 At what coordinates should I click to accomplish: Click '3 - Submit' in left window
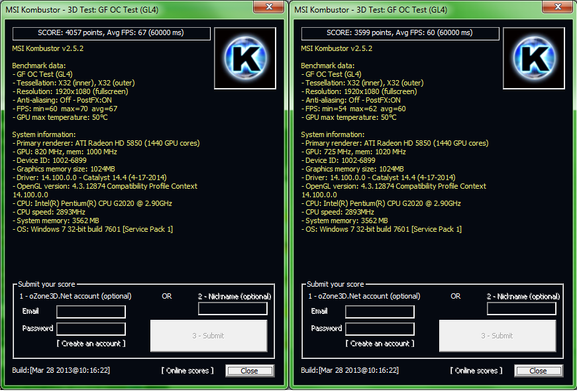point(209,336)
